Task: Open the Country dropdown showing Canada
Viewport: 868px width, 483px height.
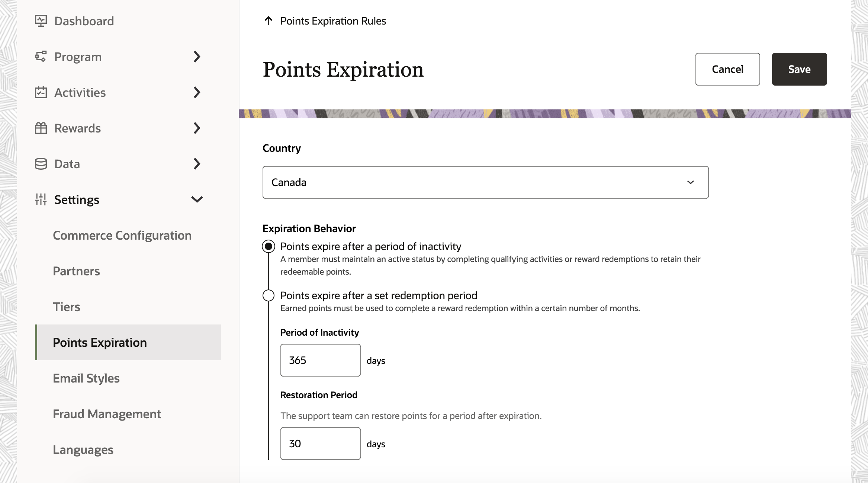Action: point(485,182)
